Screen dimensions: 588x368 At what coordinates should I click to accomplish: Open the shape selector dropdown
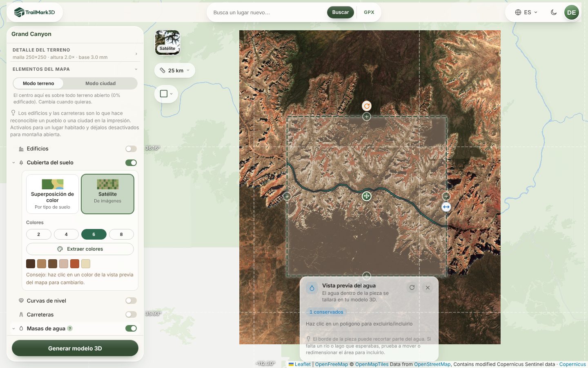click(x=166, y=94)
